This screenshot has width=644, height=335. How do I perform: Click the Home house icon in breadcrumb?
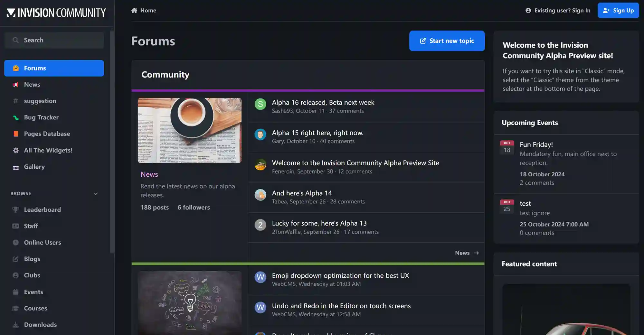click(x=134, y=10)
